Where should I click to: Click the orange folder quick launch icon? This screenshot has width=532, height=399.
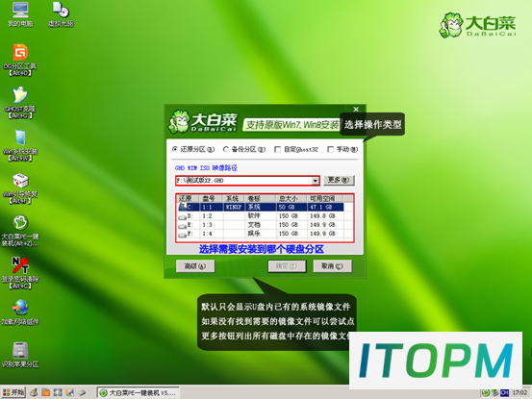coord(46,392)
